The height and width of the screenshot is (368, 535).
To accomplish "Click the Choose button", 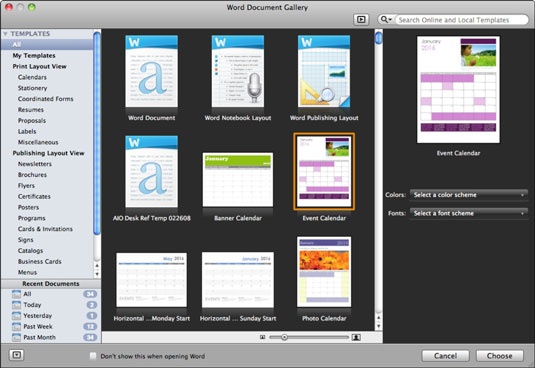I will 500,356.
